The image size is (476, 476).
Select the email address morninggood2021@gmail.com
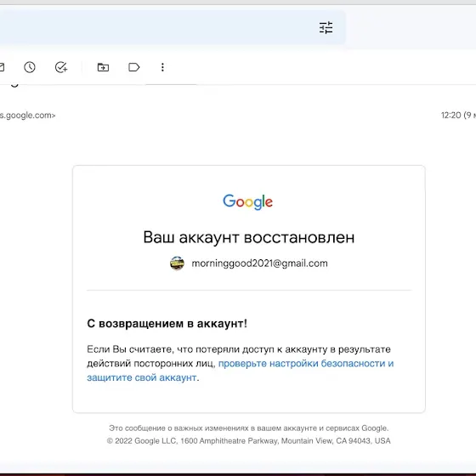tap(259, 263)
